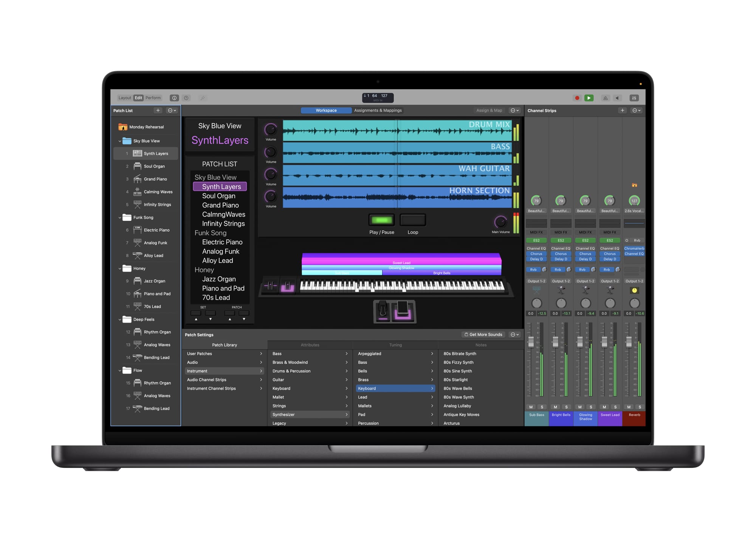Mute the Sub Bass channel strip
This screenshot has width=756, height=542.
click(531, 407)
